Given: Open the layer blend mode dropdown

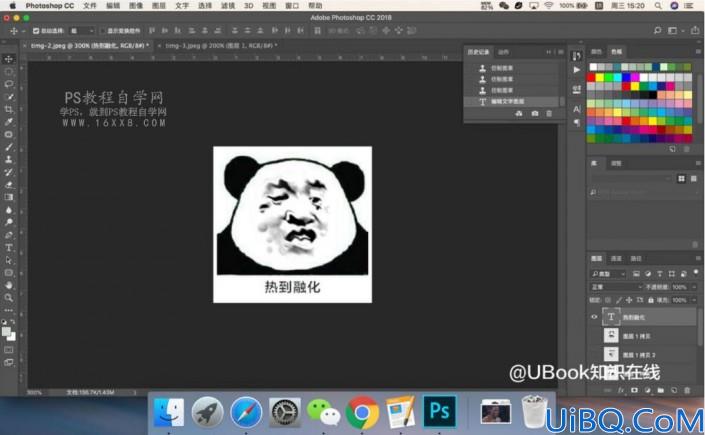Looking at the screenshot, I should pos(616,287).
